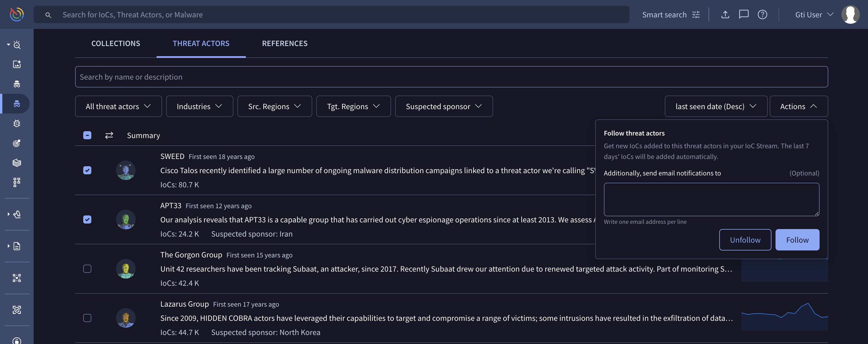Open the grid blocks sidebar icon
This screenshot has height=344, width=868.
click(17, 182)
